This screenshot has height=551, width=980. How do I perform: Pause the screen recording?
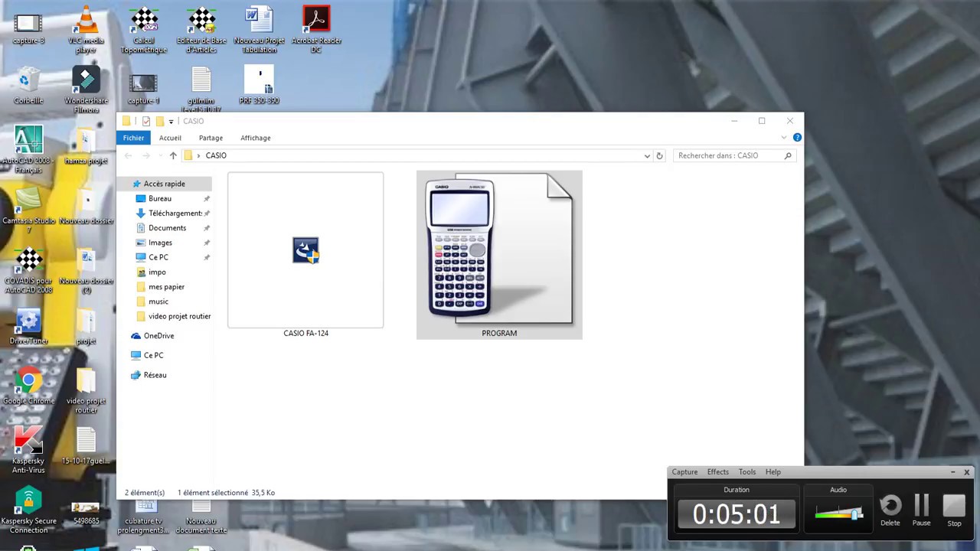[x=921, y=510]
